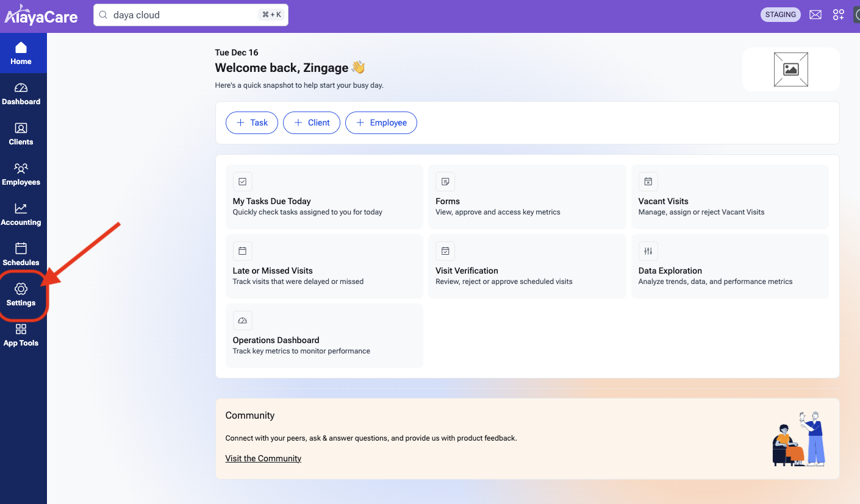Add a new Client
Viewport: 860px width, 504px height.
[x=312, y=122]
